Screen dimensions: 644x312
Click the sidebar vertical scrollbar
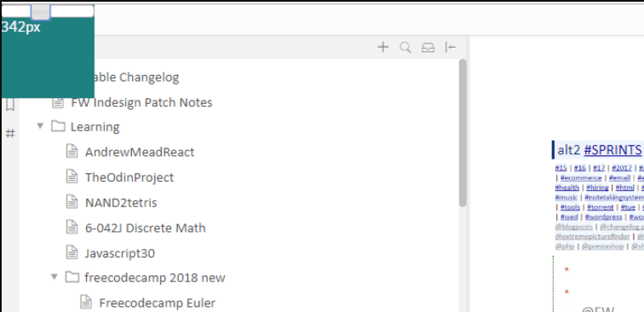[x=463, y=133]
